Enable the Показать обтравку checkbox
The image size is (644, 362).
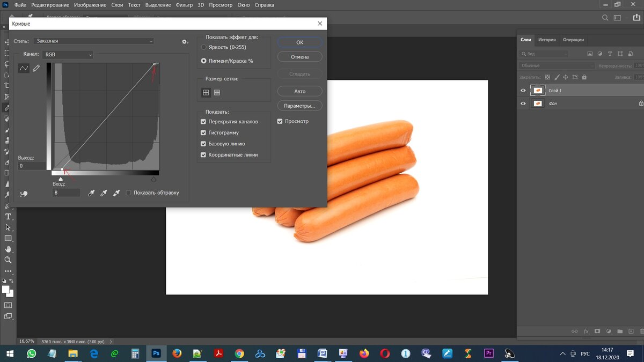(x=129, y=193)
